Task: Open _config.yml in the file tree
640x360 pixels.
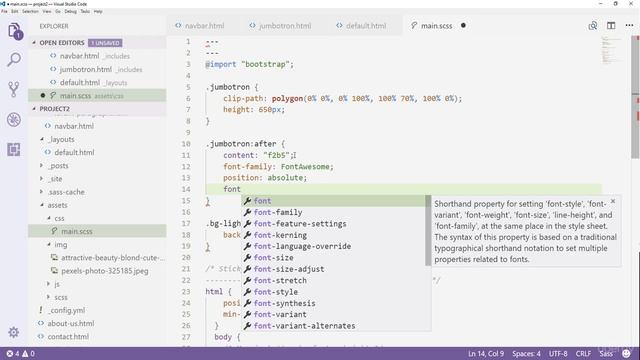Action: [97, 310]
